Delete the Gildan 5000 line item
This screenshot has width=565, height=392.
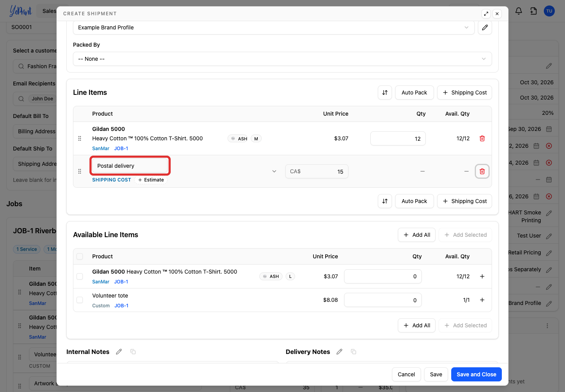(482, 138)
